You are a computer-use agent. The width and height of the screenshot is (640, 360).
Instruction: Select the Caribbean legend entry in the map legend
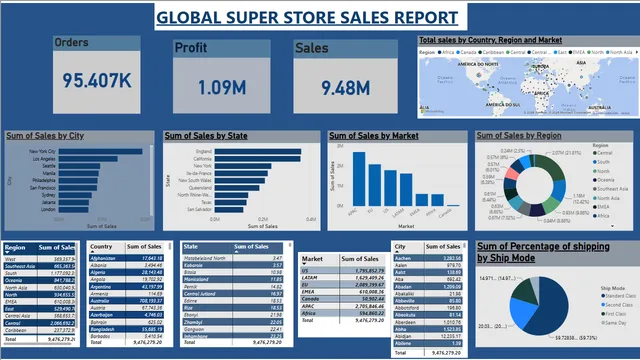click(x=491, y=52)
